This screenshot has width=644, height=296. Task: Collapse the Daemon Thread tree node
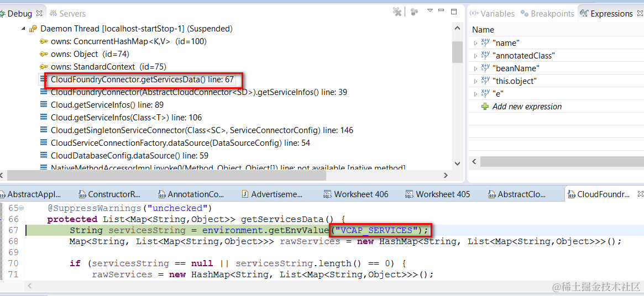pos(22,29)
